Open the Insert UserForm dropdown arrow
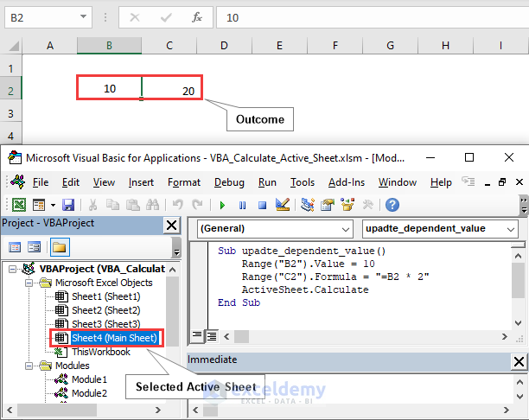This screenshot has width=529, height=420. click(x=53, y=205)
